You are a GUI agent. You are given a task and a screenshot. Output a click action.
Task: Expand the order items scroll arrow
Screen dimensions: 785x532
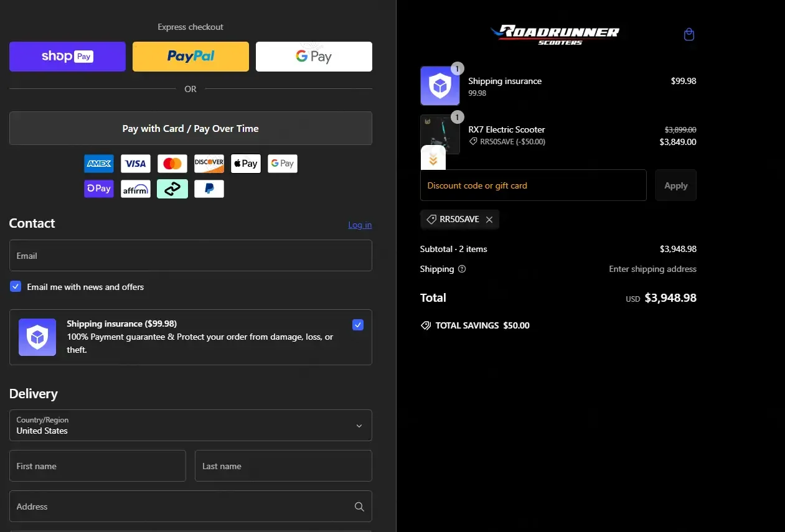[433, 161]
